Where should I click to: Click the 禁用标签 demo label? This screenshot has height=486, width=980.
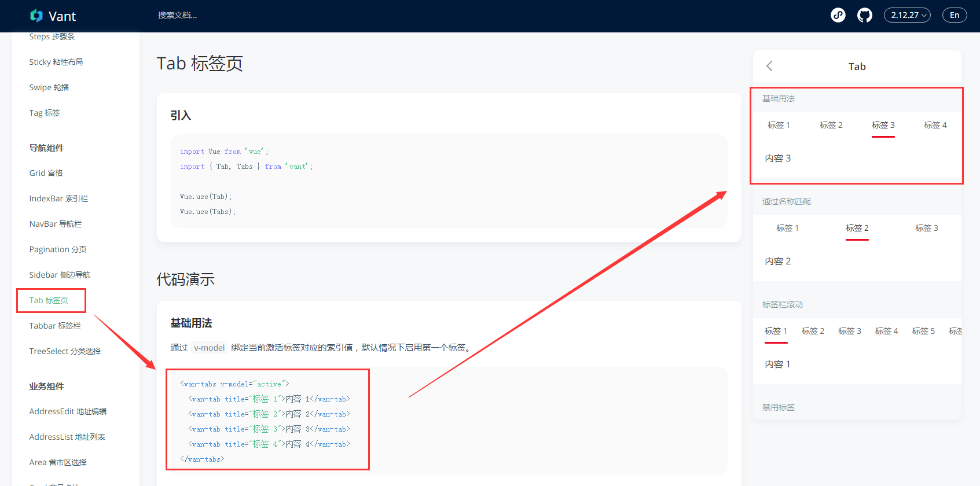point(779,407)
